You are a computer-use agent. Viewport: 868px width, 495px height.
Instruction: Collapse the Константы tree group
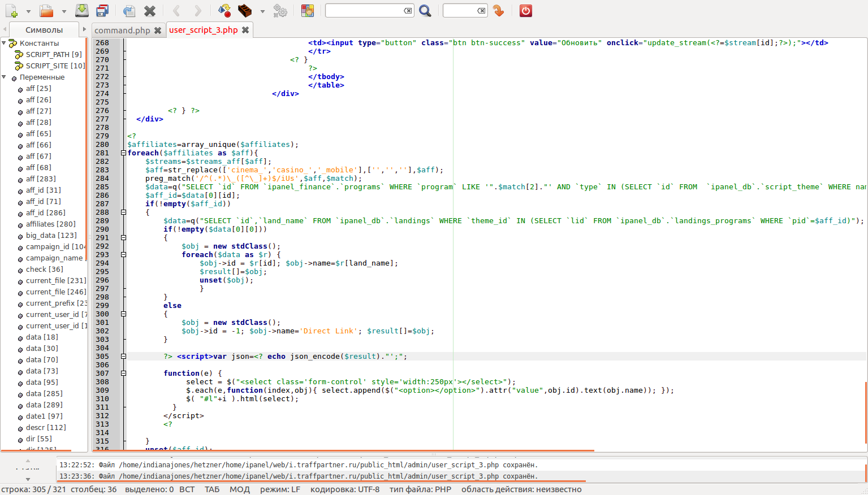[4, 43]
